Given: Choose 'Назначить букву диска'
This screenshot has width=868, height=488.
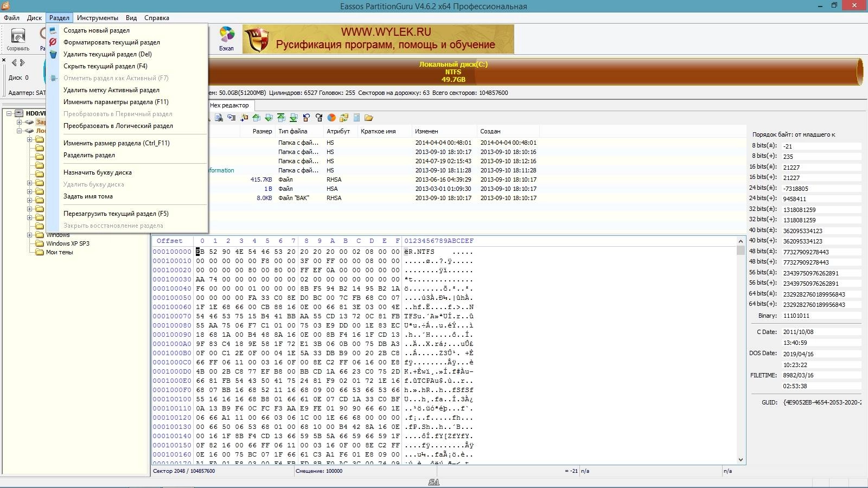Looking at the screenshot, I should pos(126,172).
